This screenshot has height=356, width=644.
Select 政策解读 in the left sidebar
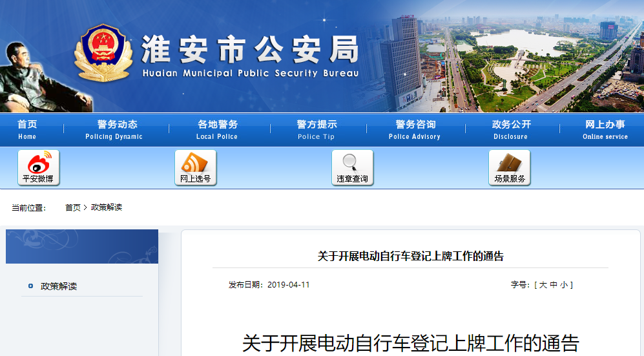tap(59, 286)
